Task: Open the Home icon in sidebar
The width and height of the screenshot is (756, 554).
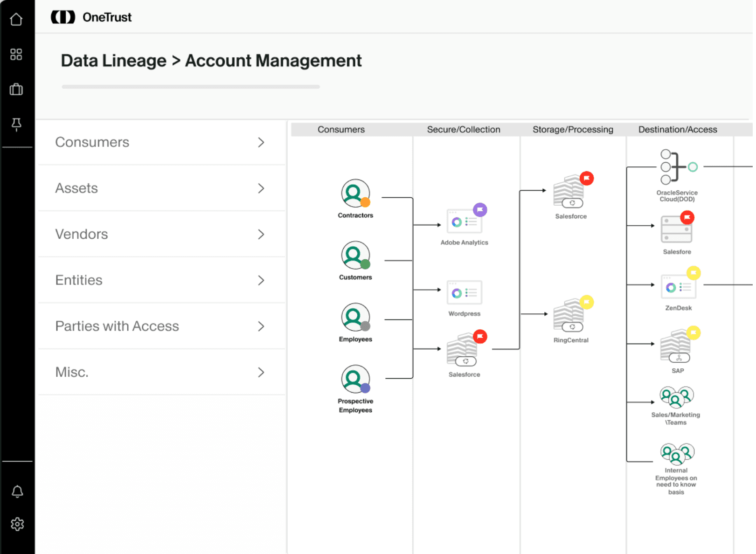Action: tap(16, 19)
